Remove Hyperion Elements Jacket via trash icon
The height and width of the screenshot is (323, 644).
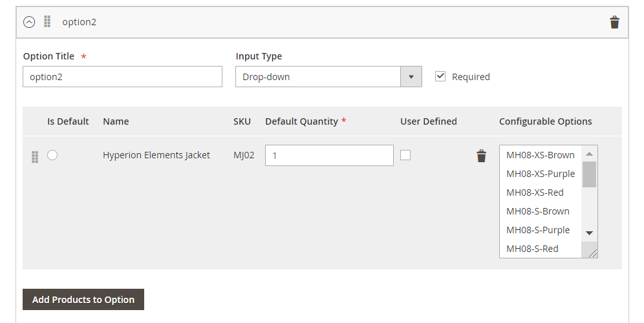click(481, 156)
